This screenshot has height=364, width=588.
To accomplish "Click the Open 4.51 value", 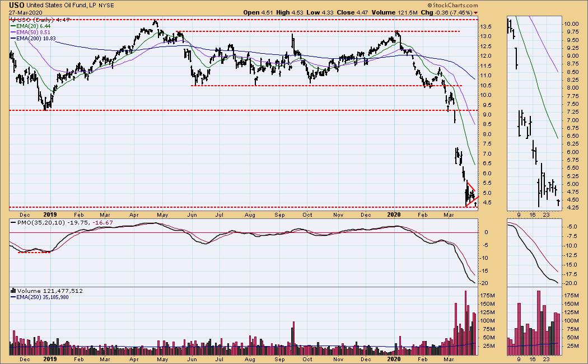I will pos(258,12).
